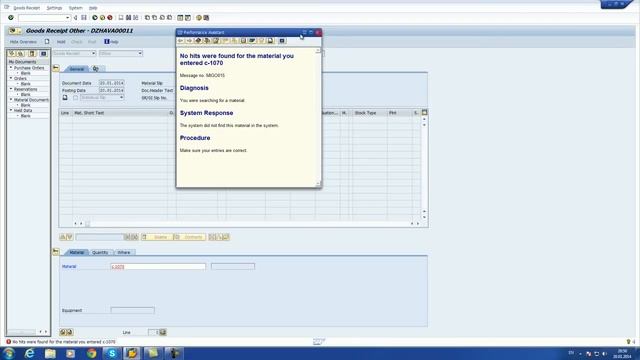
Task: Click the detail data collapse icon beside Material
Action: 56,251
